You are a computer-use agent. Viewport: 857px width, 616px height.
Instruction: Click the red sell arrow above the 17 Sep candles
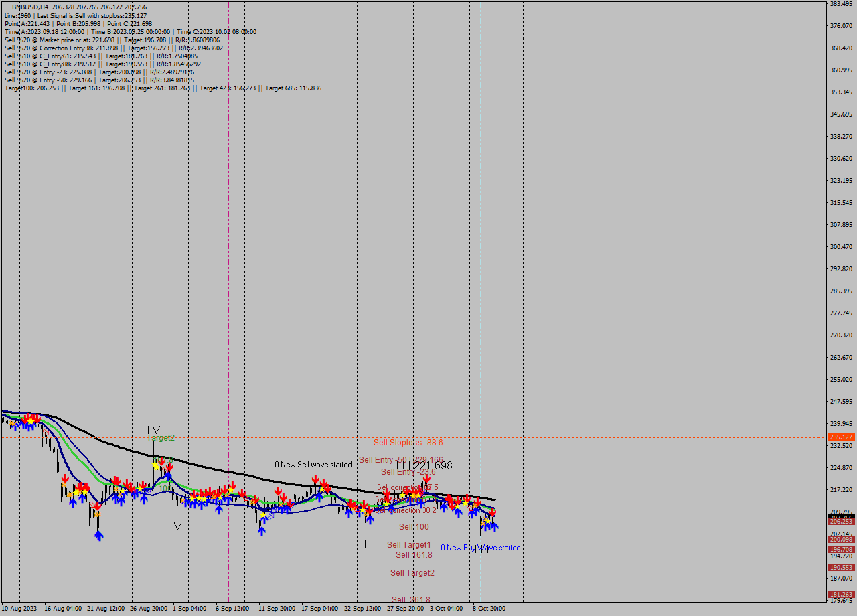pyautogui.click(x=317, y=477)
